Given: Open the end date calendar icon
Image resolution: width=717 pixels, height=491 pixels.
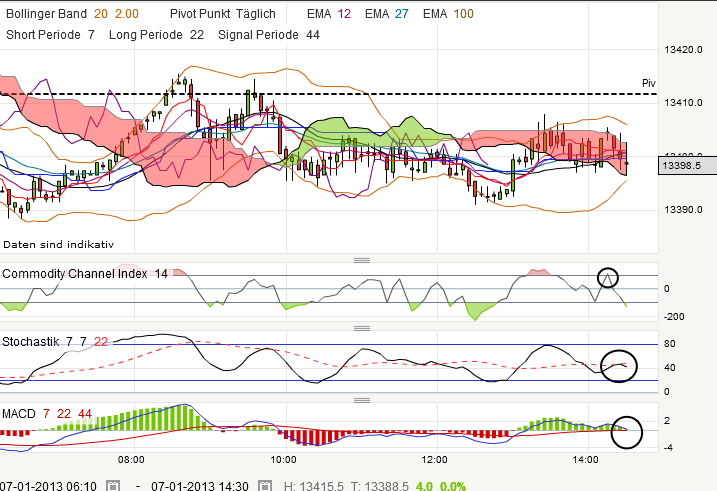Looking at the screenshot, I should point(265,486).
